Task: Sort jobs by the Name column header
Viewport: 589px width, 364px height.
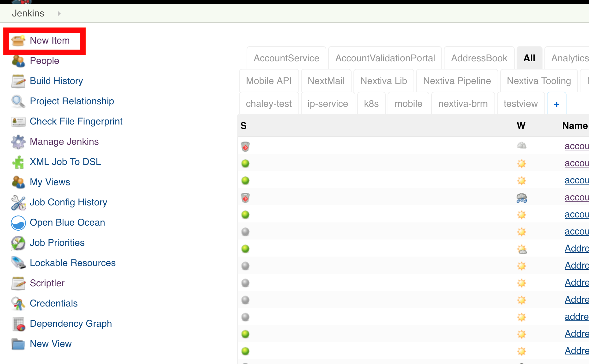Action: pyautogui.click(x=575, y=126)
